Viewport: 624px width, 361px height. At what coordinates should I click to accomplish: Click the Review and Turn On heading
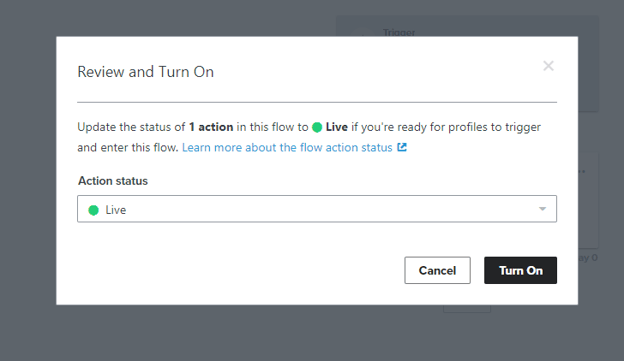click(146, 72)
